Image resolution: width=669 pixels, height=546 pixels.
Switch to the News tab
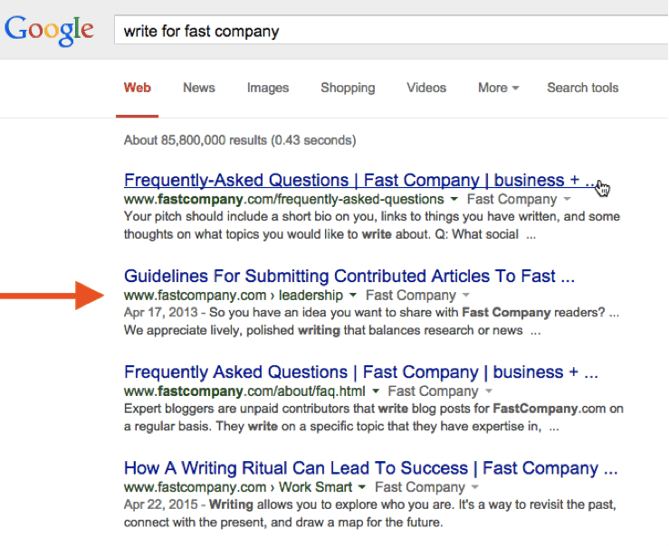[199, 88]
